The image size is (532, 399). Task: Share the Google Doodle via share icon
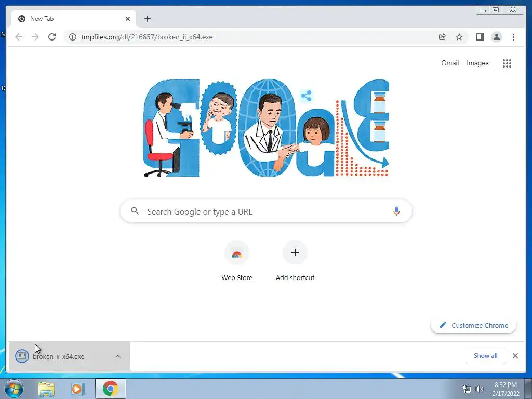[x=307, y=96]
